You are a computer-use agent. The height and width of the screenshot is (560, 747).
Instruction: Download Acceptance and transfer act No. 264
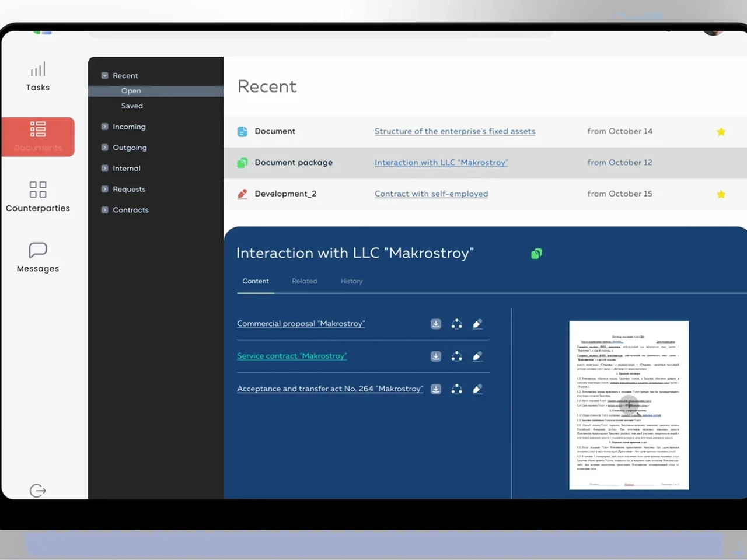(436, 389)
